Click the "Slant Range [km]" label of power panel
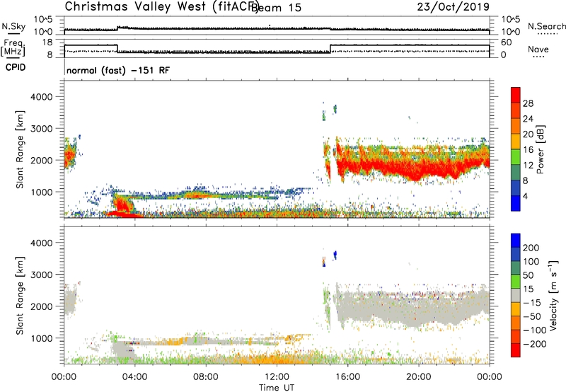Screen dimensions: 566x392 click(x=20, y=149)
